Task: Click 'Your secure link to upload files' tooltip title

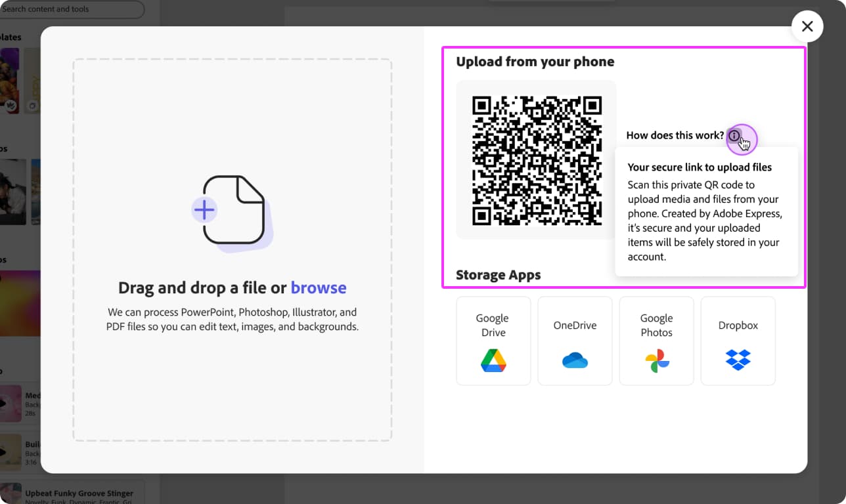Action: coord(700,167)
